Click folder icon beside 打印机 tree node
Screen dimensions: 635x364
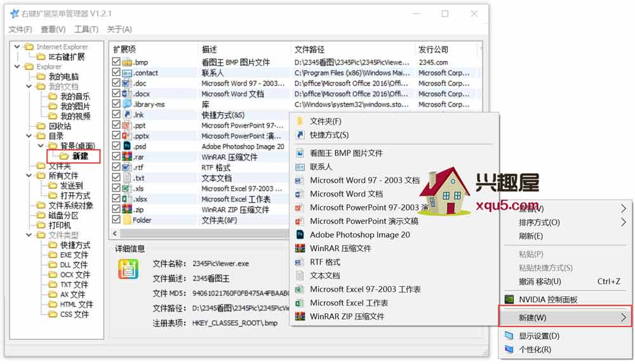click(x=41, y=225)
